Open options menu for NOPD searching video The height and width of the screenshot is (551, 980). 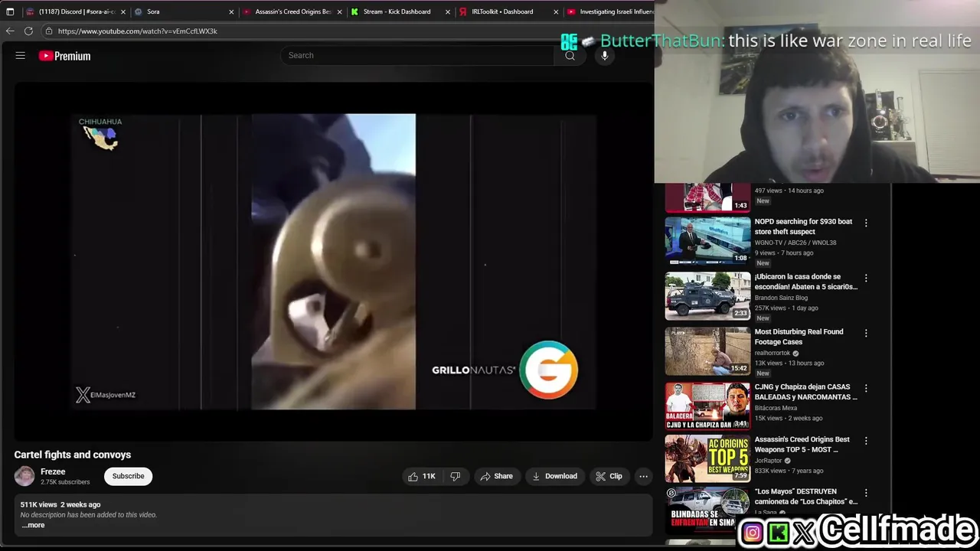pyautogui.click(x=866, y=223)
